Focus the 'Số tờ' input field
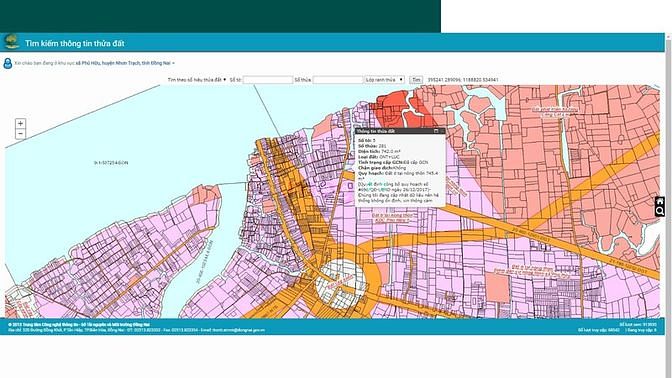The height and width of the screenshot is (378, 672). coord(268,80)
